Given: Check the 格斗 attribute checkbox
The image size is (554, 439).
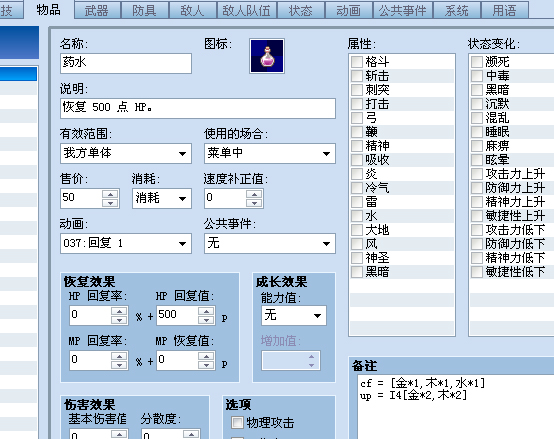Looking at the screenshot, I should pos(357,62).
